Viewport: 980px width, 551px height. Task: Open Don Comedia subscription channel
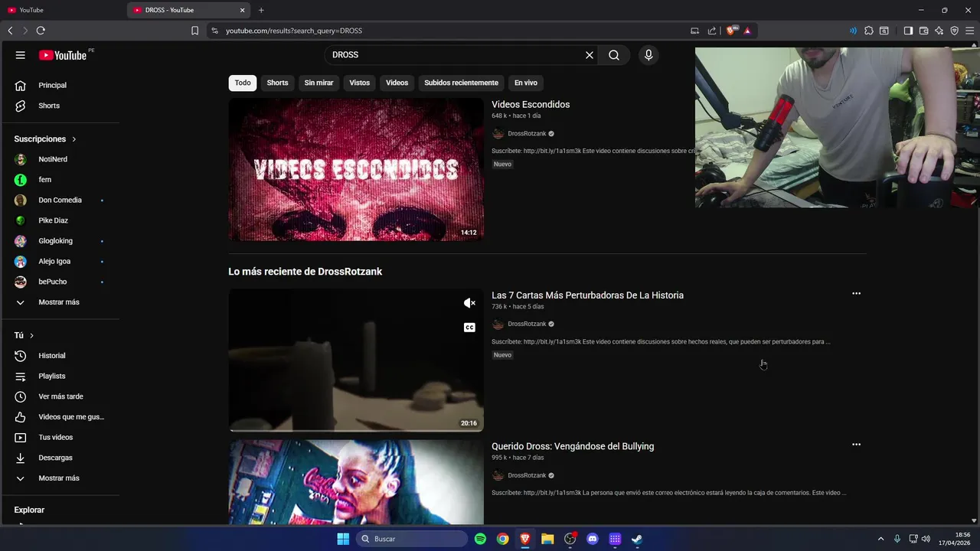[x=60, y=201]
